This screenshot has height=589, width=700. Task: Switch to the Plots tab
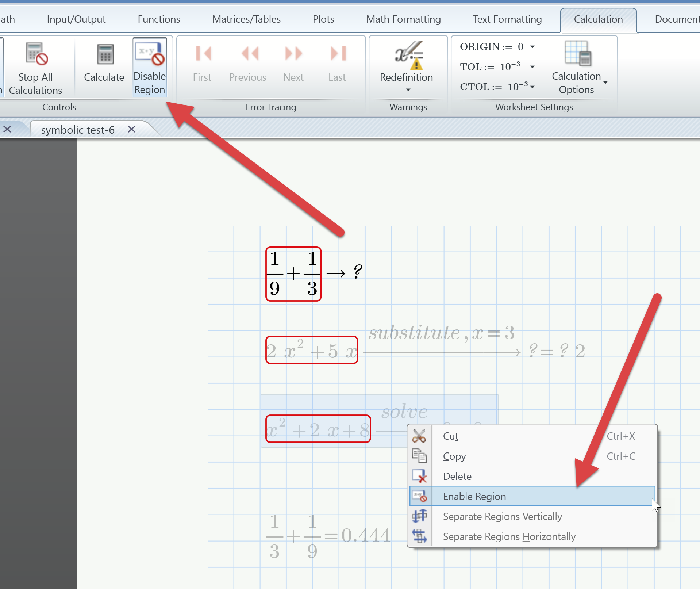tap(323, 19)
